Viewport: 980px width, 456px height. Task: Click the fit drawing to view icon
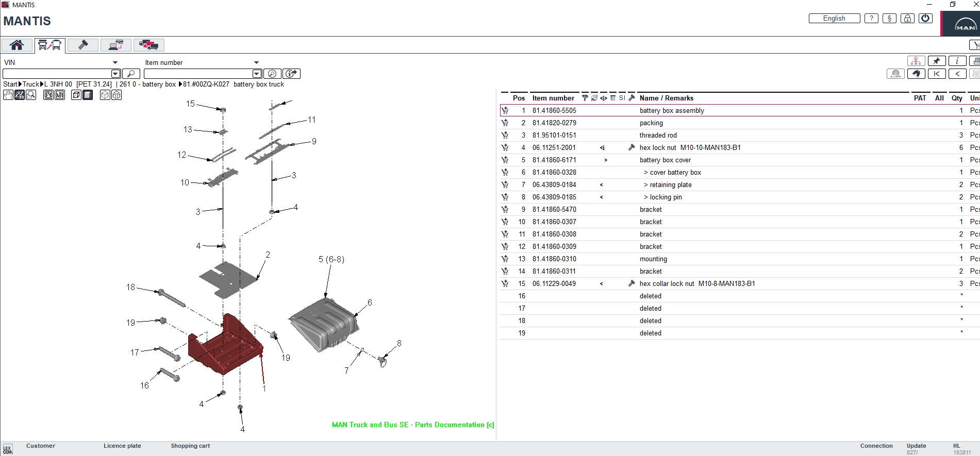pos(48,95)
